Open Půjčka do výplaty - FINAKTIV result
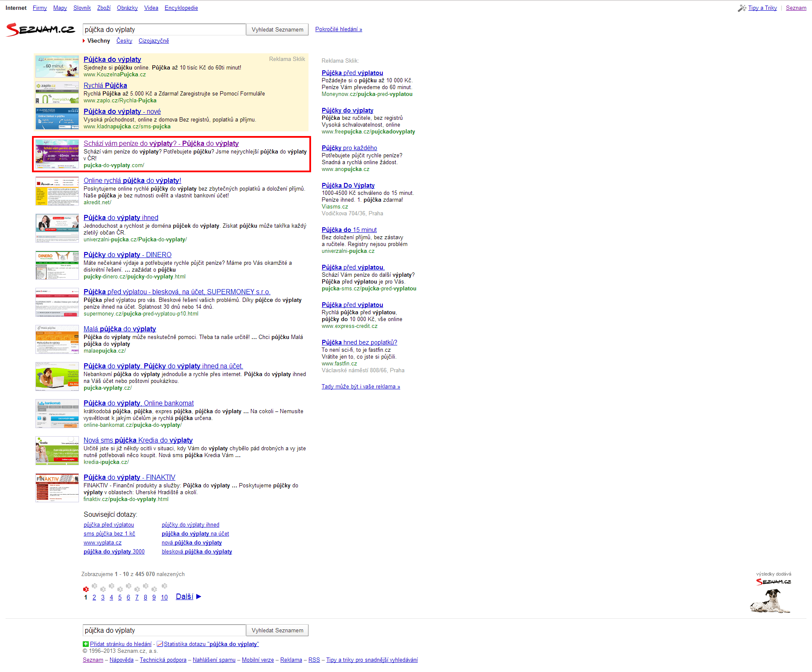The width and height of the screenshot is (812, 672). pyautogui.click(x=129, y=478)
